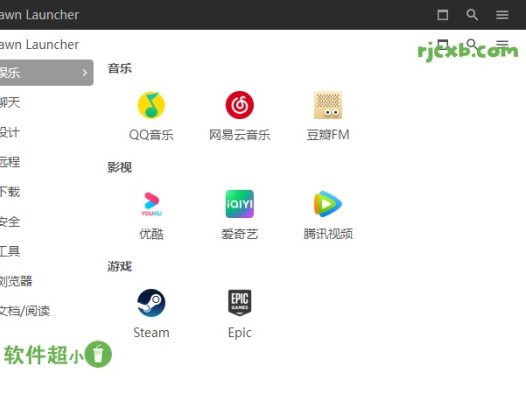Click the QQ音乐 label text
The image size is (526, 394).
(x=151, y=135)
